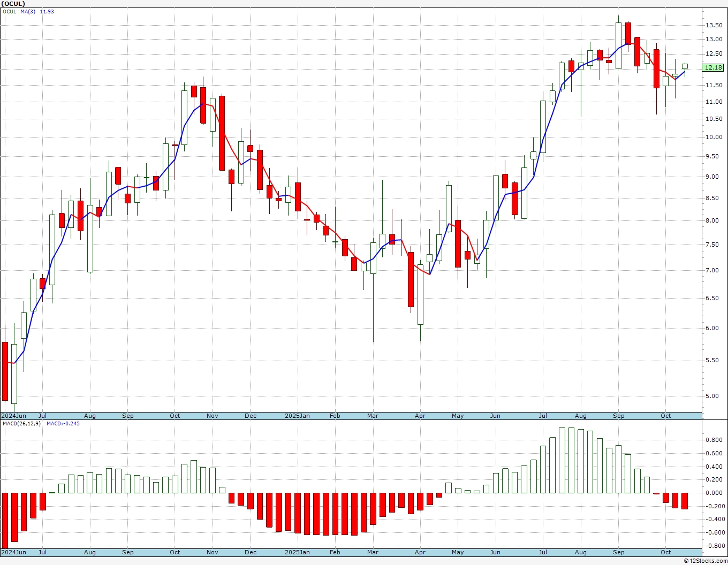
Task: Select 2025Jan on the MACD panel date axis
Action: [x=297, y=552]
